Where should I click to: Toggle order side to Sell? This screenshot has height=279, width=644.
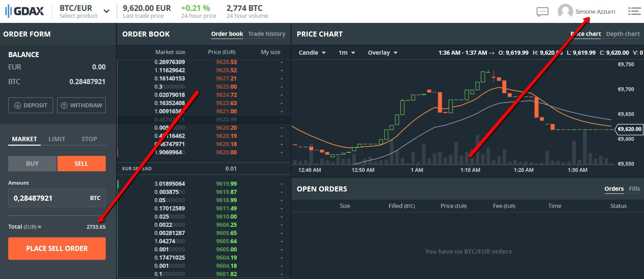[81, 164]
